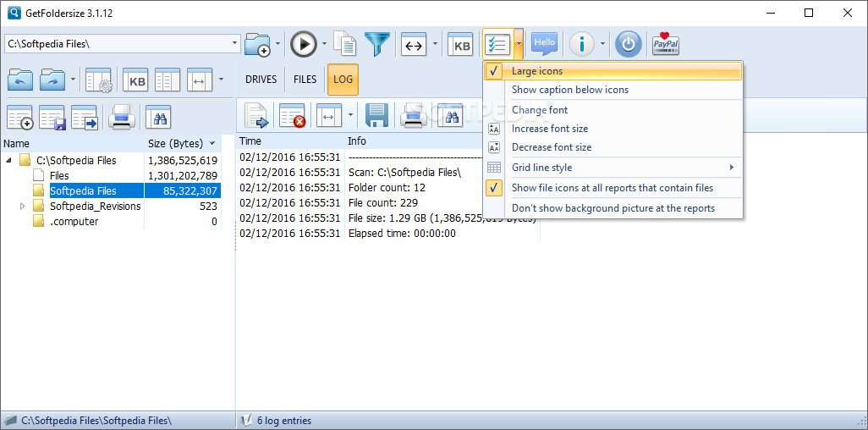Expand the Softpedia_Revisions tree node
The image size is (868, 430).
23,207
